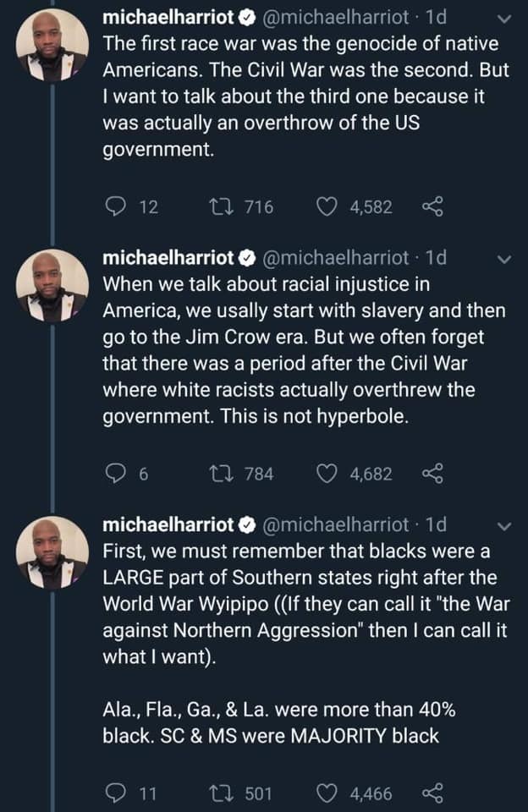This screenshot has width=528, height=812.
Task: Open the profile picture beside the third tweet
Action: pyautogui.click(x=52, y=552)
